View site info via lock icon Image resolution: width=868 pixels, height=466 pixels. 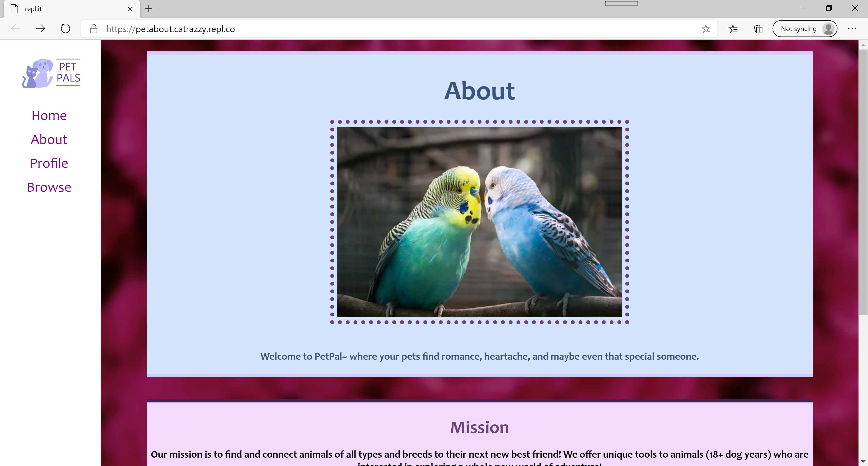94,29
